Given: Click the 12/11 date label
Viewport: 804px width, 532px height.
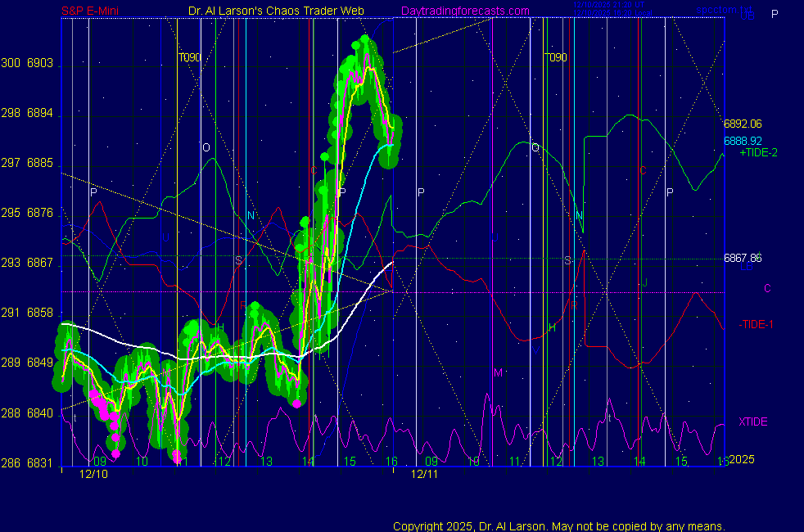Looking at the screenshot, I should (x=424, y=474).
